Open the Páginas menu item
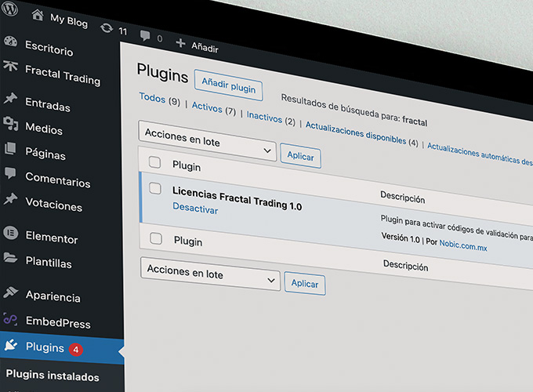The image size is (533, 392). [45, 154]
